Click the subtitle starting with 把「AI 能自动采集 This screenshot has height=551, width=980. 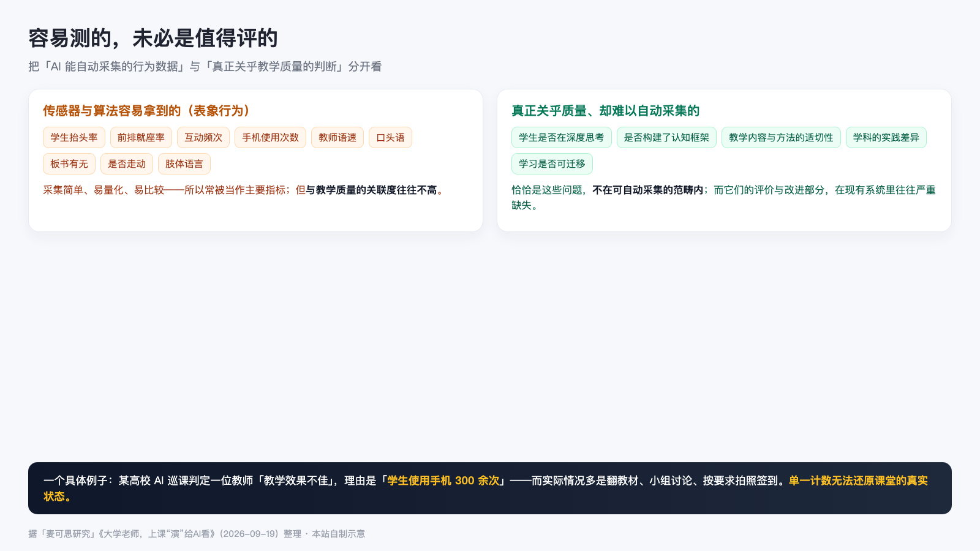(205, 67)
